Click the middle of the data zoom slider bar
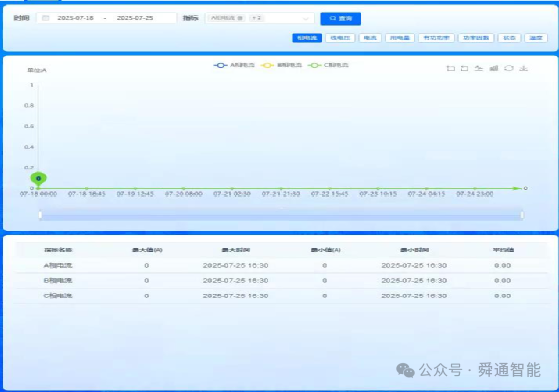This screenshot has width=559, height=392. point(281,215)
